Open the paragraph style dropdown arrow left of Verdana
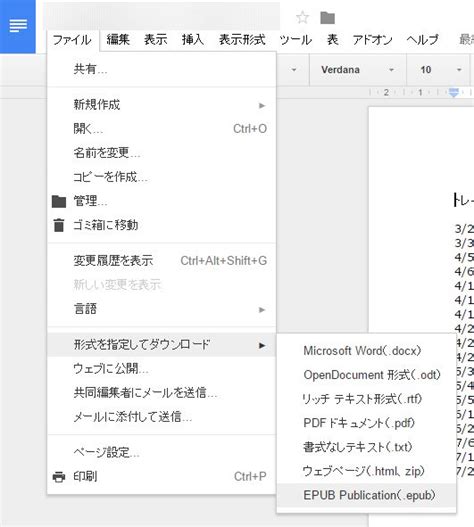474x527 pixels. (294, 70)
